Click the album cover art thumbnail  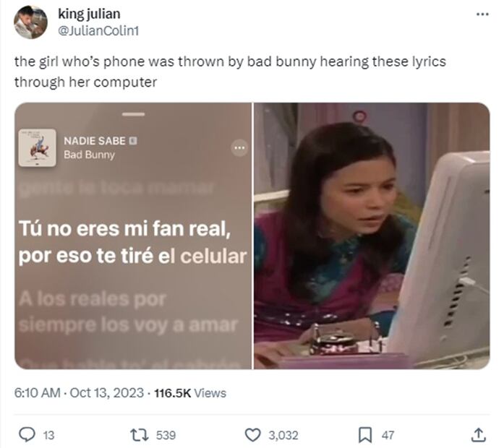coord(38,147)
